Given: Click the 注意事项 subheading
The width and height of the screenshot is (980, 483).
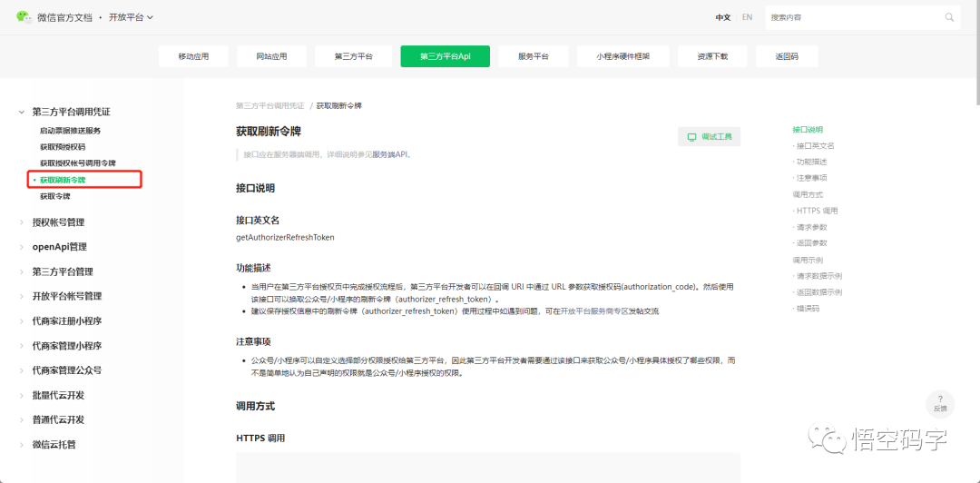Looking at the screenshot, I should [253, 342].
